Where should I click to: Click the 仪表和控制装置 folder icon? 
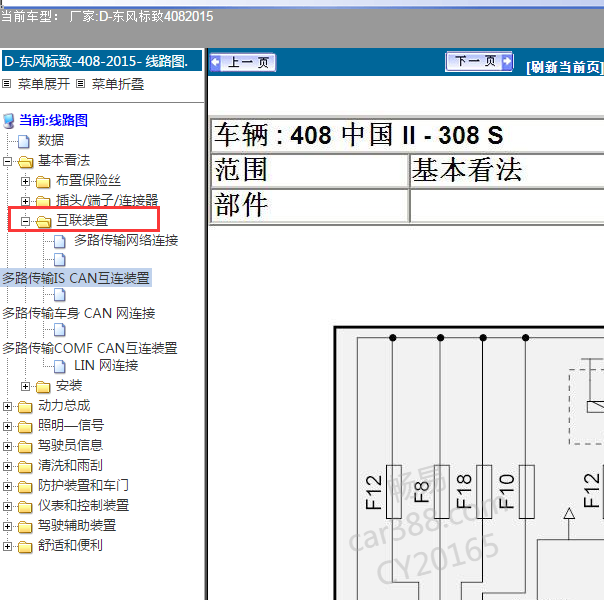point(25,506)
